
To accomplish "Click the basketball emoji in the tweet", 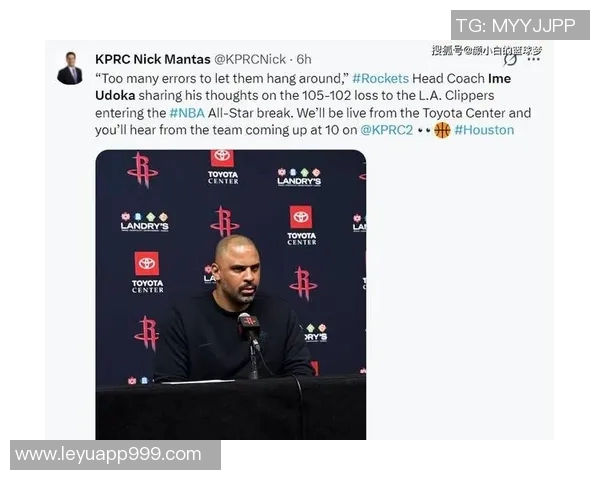I will 442,130.
